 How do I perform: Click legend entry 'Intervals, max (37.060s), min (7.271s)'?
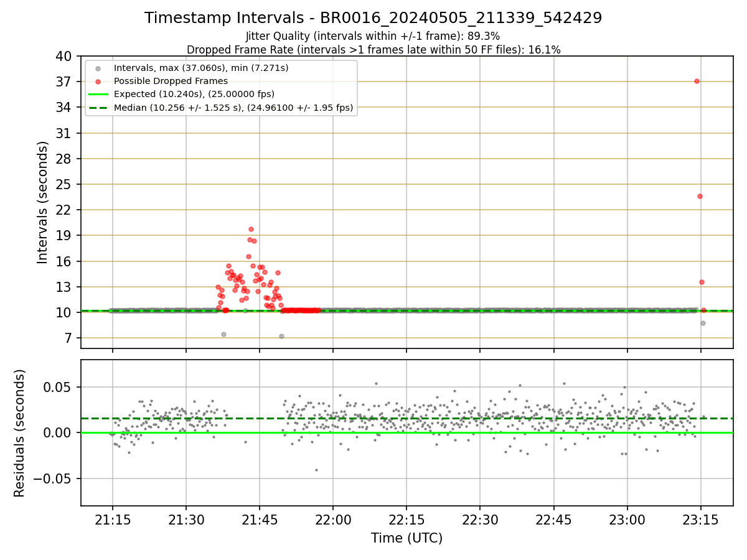[x=201, y=68]
